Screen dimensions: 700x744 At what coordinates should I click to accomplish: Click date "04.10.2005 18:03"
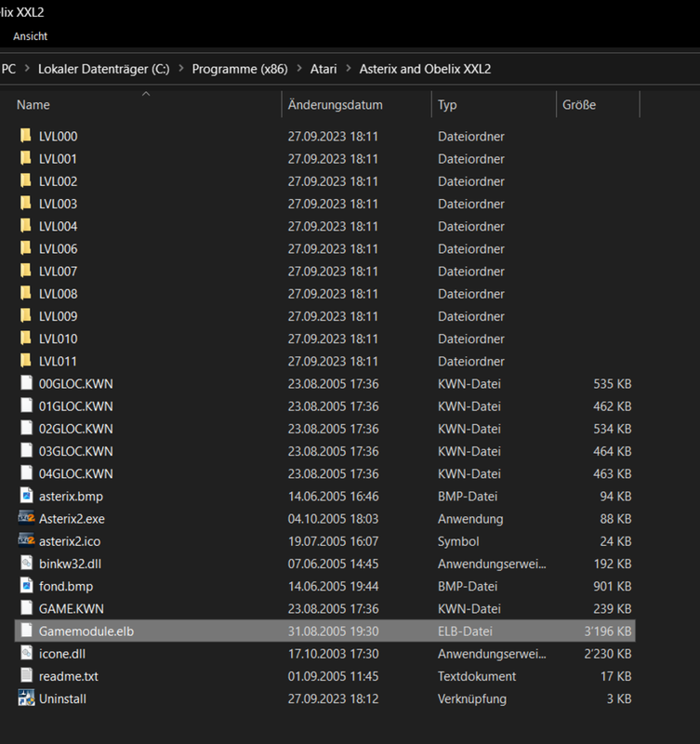tap(333, 519)
